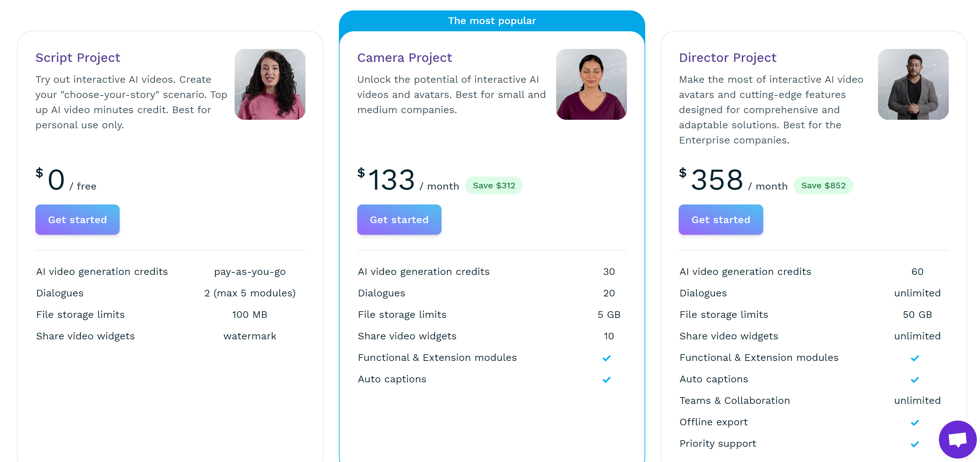Click Director Project Offline export checkmark
Viewport: 980px width, 462px height.
[x=915, y=423]
